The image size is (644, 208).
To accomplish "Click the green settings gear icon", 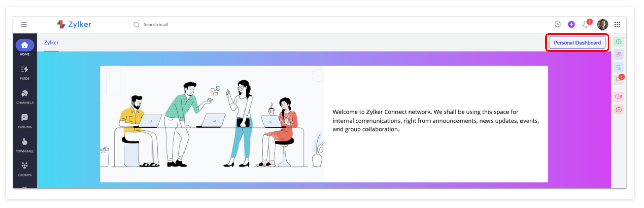I will point(619,42).
